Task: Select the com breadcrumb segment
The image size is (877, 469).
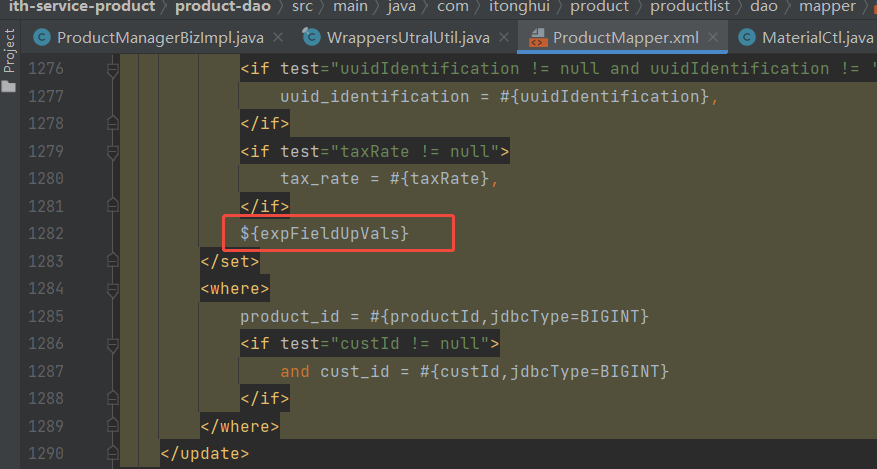Action: coord(452,7)
